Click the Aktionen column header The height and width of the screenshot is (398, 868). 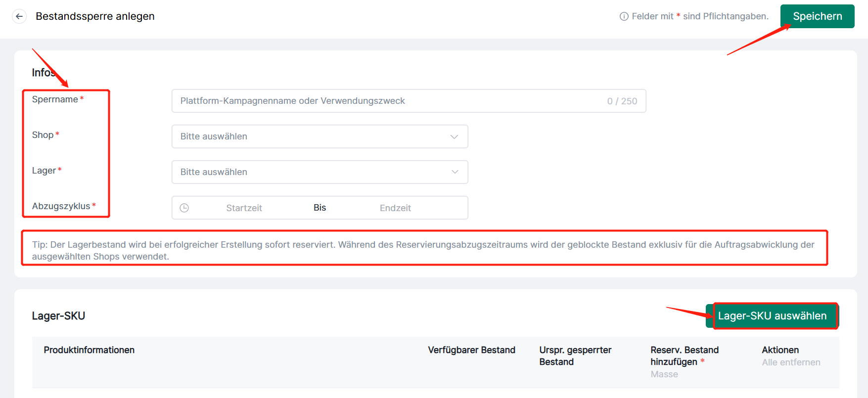pos(780,350)
